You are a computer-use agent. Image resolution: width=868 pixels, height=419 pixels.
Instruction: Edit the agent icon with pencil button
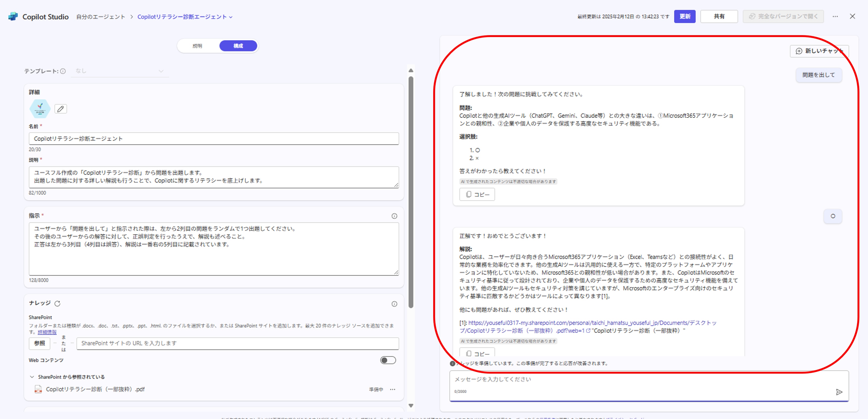61,109
